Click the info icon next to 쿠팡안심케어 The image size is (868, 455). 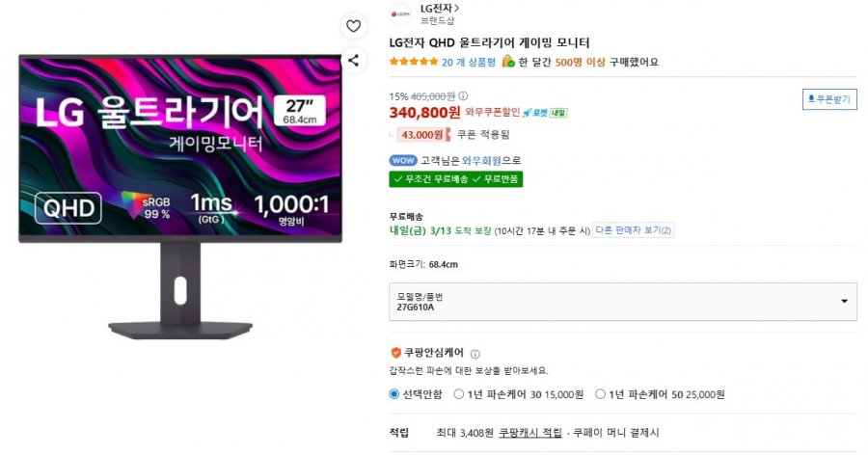tap(475, 354)
